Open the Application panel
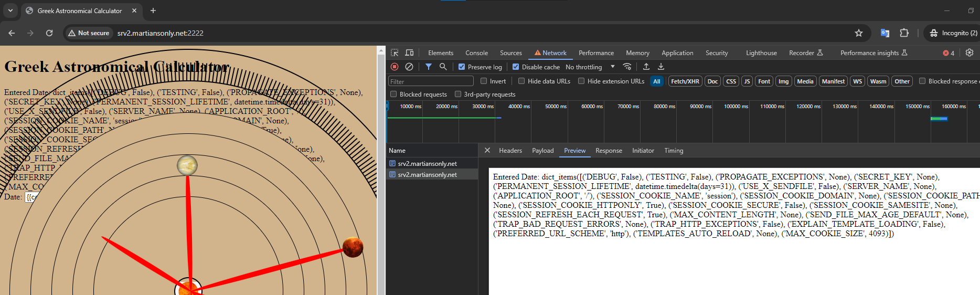The height and width of the screenshot is (295, 980). point(677,53)
